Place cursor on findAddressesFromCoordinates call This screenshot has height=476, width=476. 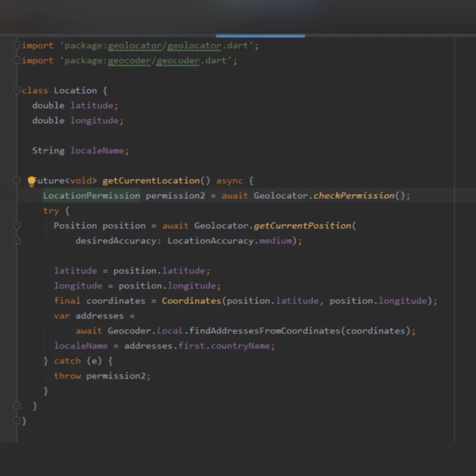264,330
